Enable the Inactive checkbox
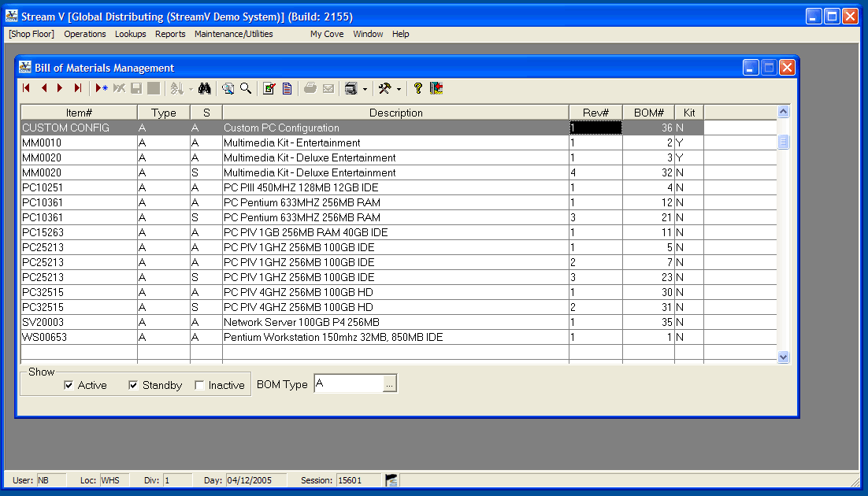Viewport: 868px width, 496px height. click(199, 385)
